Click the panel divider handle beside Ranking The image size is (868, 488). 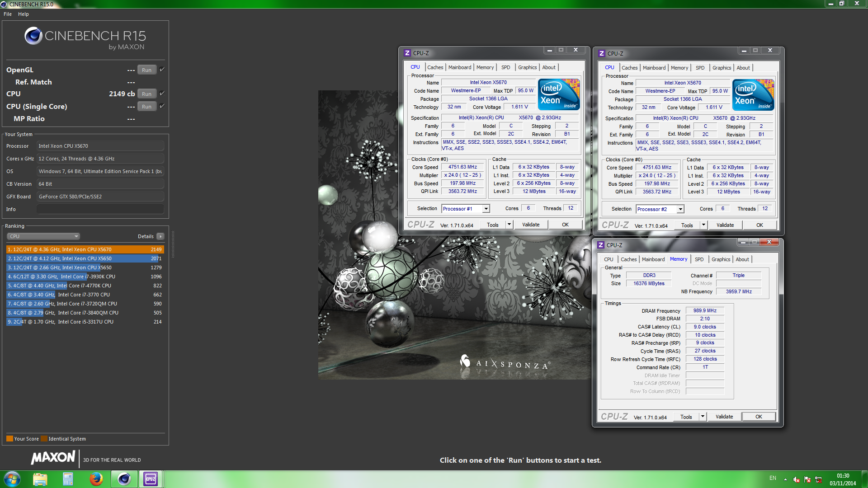click(x=173, y=244)
